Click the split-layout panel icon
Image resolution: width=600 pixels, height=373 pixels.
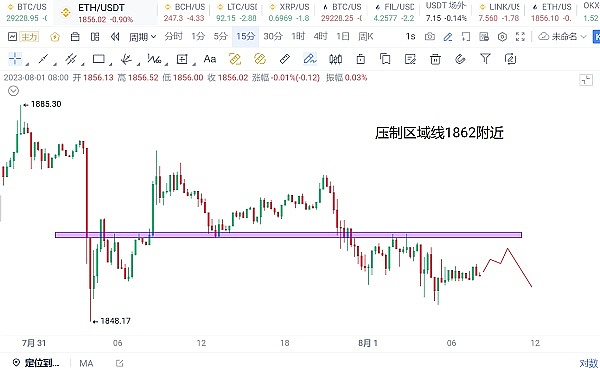click(x=95, y=37)
